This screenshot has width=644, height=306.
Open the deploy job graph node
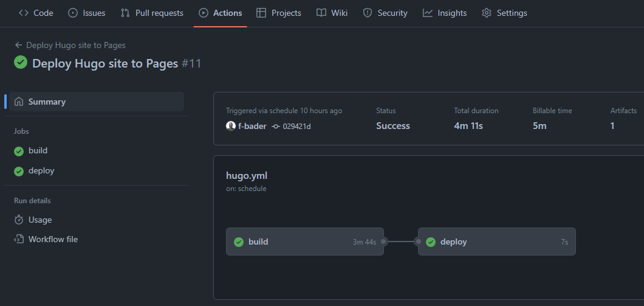496,242
